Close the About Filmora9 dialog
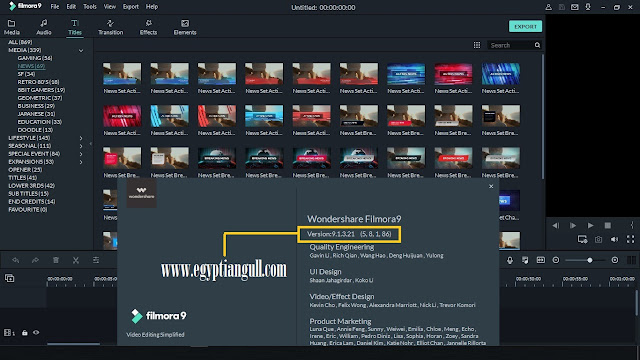This screenshot has height=360, width=640. [x=491, y=186]
